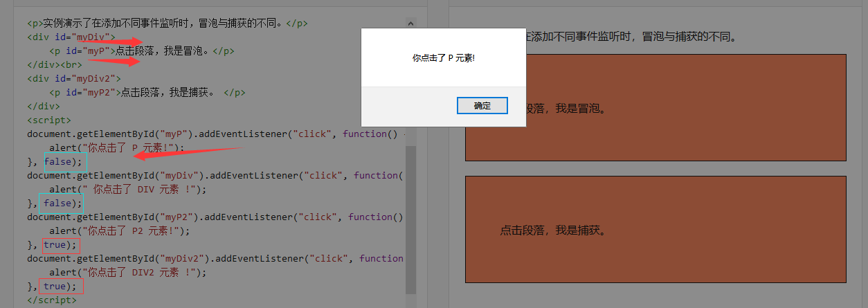Click the alert message 你点击了 P 元素!
868x308 pixels.
(x=444, y=59)
